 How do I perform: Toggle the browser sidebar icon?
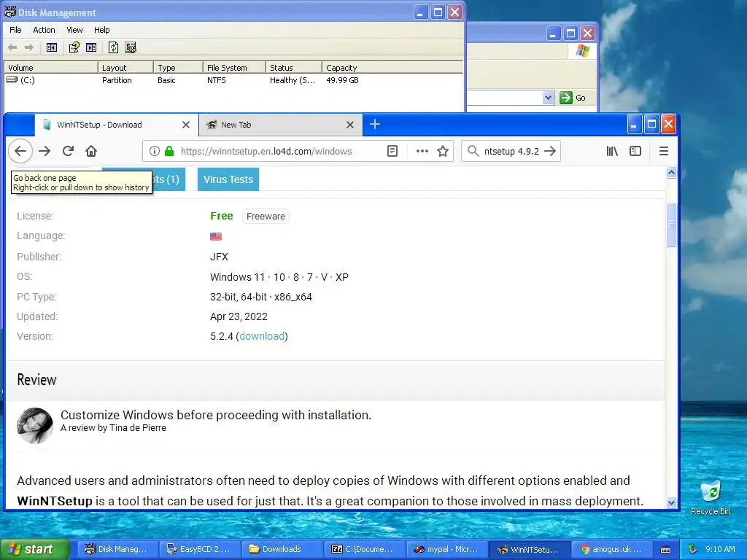tap(635, 152)
